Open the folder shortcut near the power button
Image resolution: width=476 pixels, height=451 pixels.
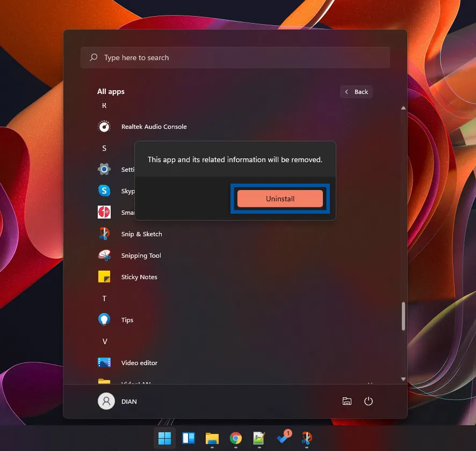(347, 401)
